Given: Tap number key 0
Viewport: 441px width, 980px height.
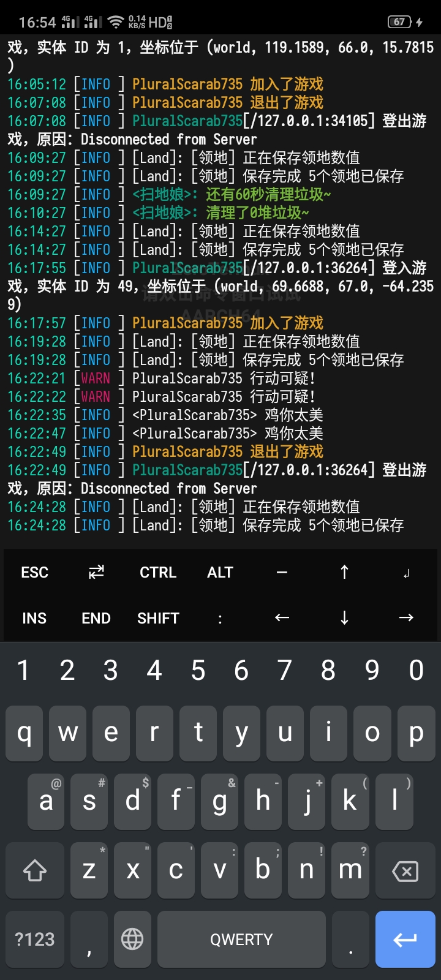Looking at the screenshot, I should tap(417, 670).
